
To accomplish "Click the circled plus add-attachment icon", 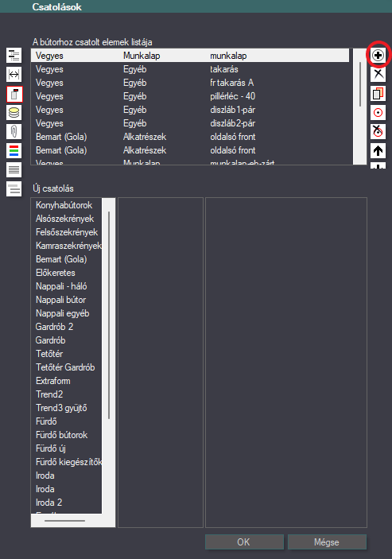I will (x=378, y=55).
